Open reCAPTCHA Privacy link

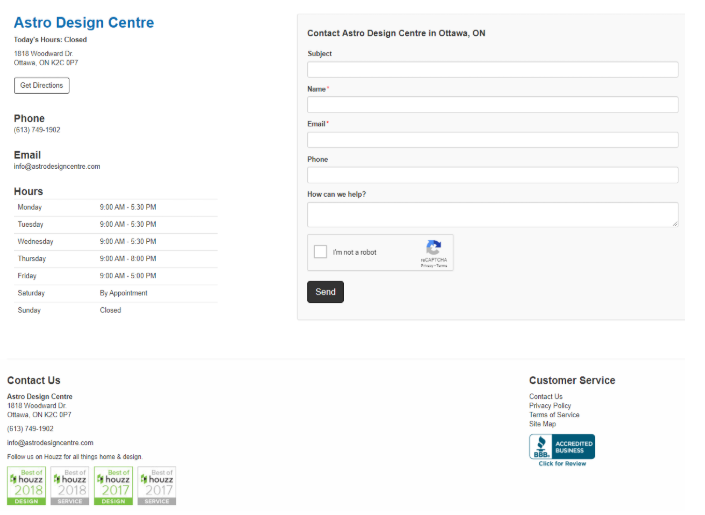(427, 266)
